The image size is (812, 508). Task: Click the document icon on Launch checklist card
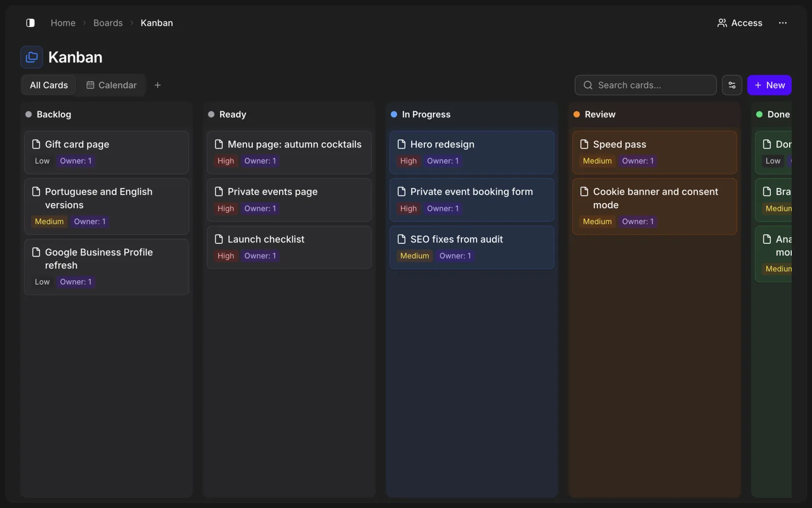pyautogui.click(x=219, y=239)
